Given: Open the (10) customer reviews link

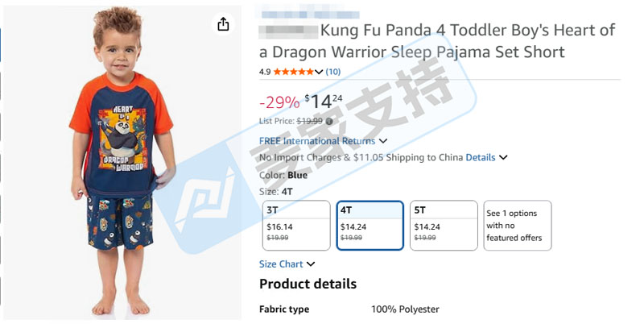Looking at the screenshot, I should tap(333, 72).
